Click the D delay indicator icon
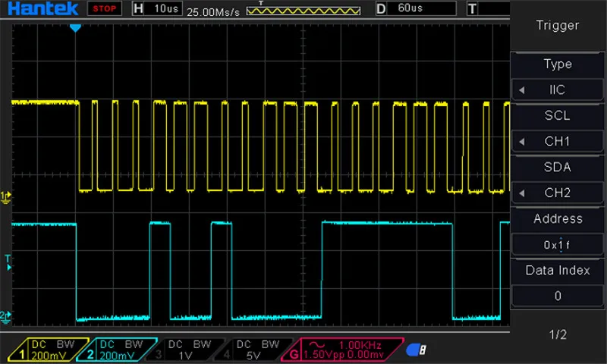This screenshot has width=607, height=364. pyautogui.click(x=381, y=8)
